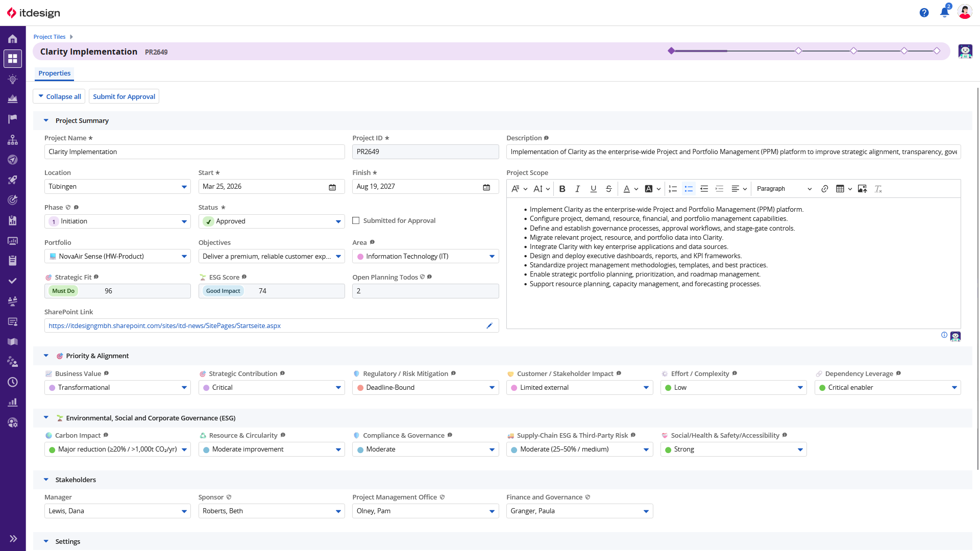The image size is (980, 551).
Task: Open the Carbon Impact dropdown
Action: 117,449
